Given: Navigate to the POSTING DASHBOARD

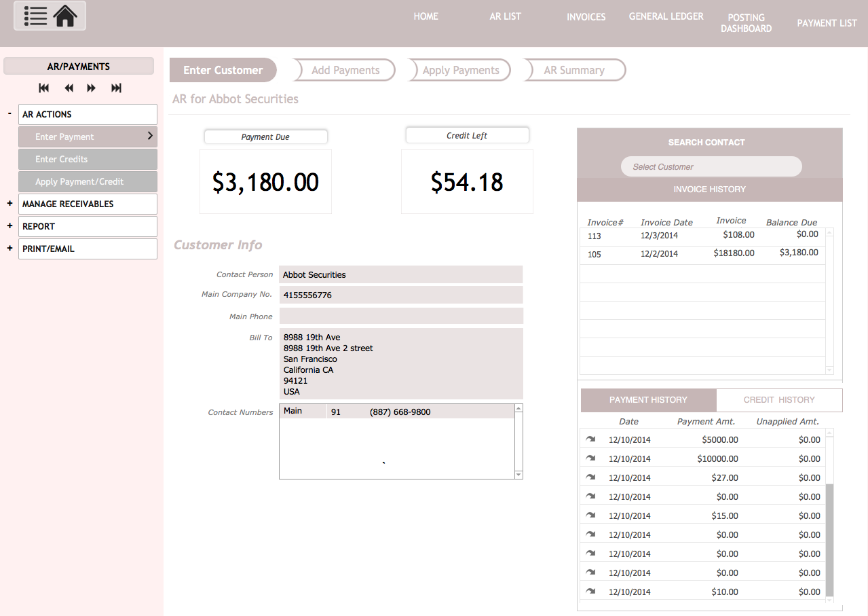Looking at the screenshot, I should coord(746,22).
